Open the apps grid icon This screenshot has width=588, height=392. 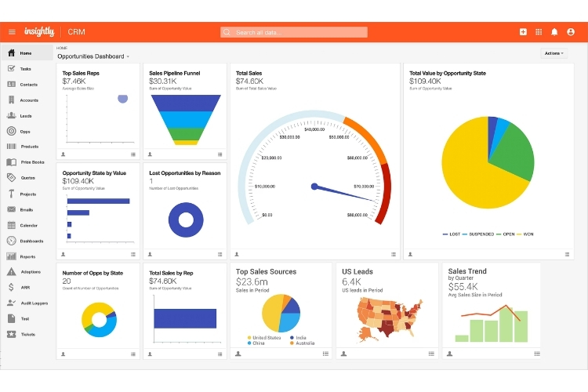(539, 32)
